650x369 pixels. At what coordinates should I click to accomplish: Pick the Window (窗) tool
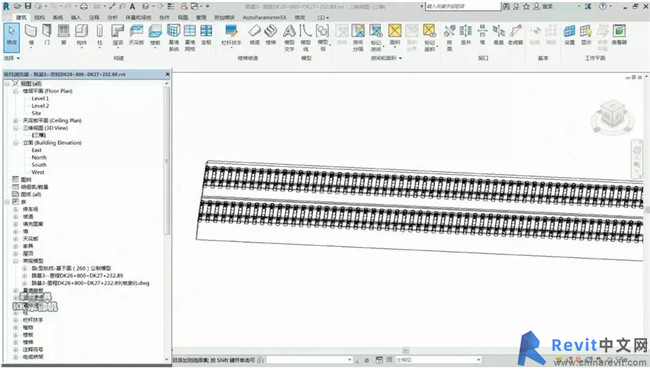pos(63,35)
